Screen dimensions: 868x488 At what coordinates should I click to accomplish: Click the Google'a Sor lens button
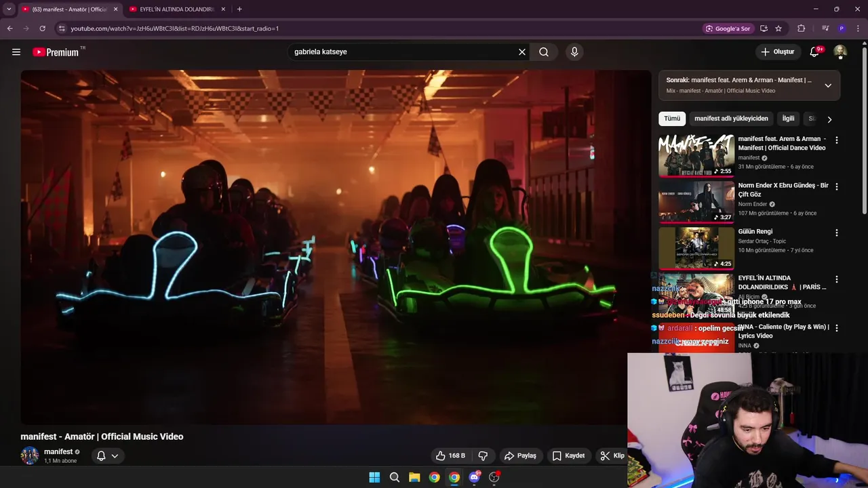click(x=728, y=28)
